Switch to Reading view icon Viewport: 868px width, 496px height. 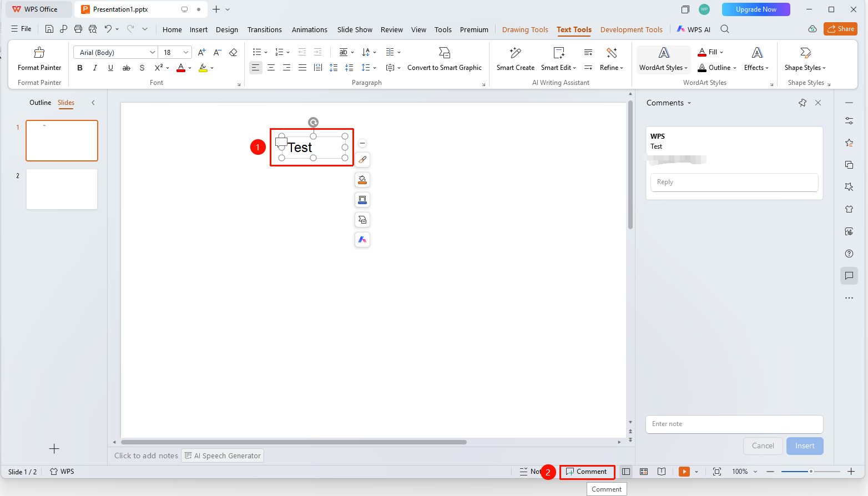coord(662,472)
